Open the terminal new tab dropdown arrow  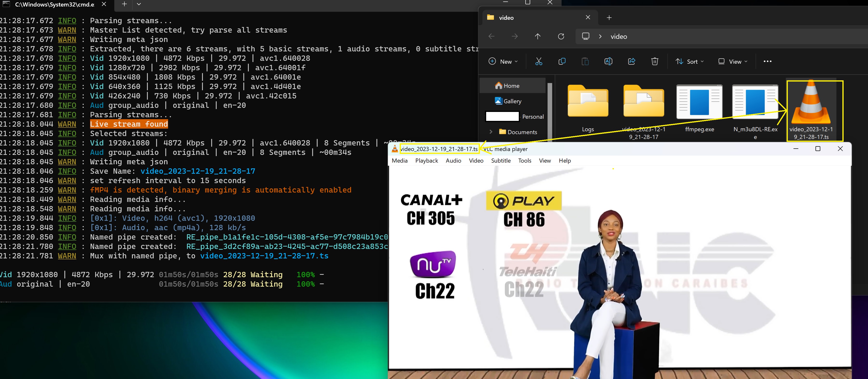click(139, 4)
